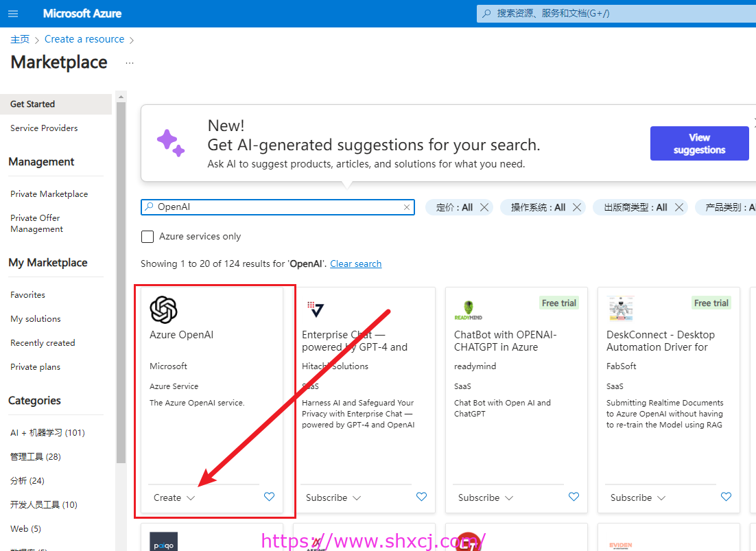This screenshot has width=756, height=551.
Task: Open Enterprise Chat powered by GPT-4 title
Action: click(x=355, y=341)
